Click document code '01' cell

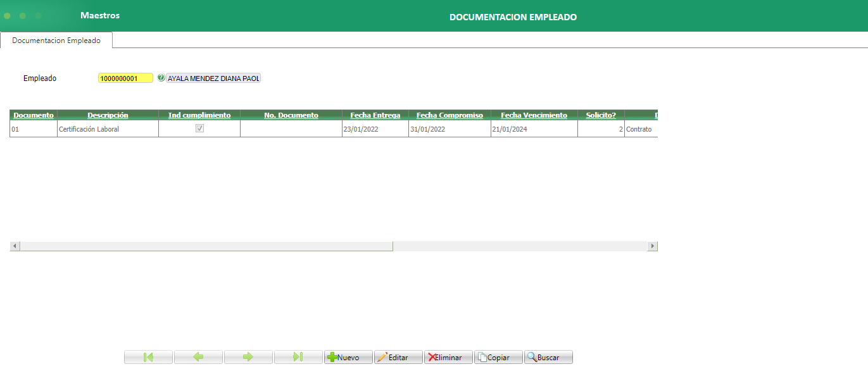(x=34, y=128)
